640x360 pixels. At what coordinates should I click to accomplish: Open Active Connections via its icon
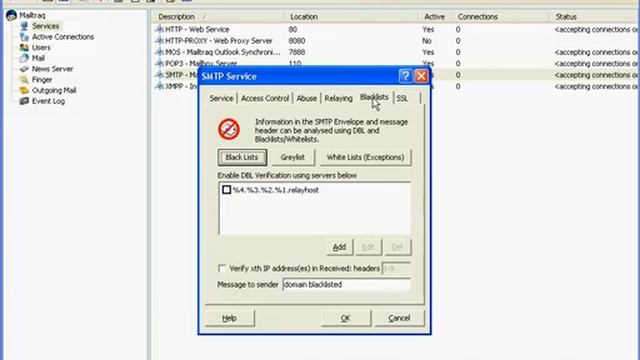pos(24,37)
